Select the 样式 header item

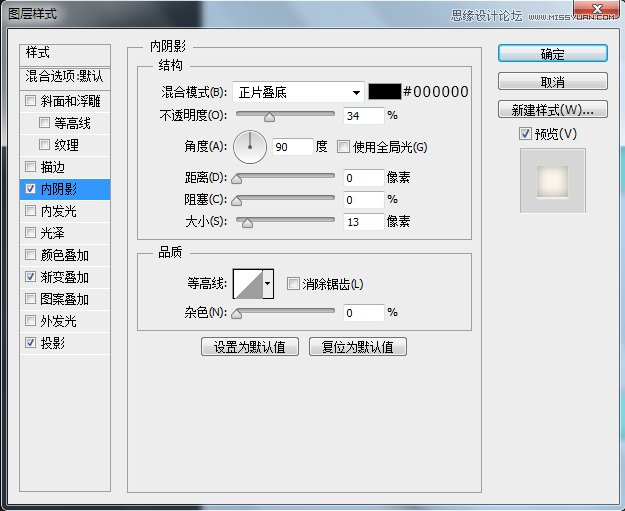65,55
